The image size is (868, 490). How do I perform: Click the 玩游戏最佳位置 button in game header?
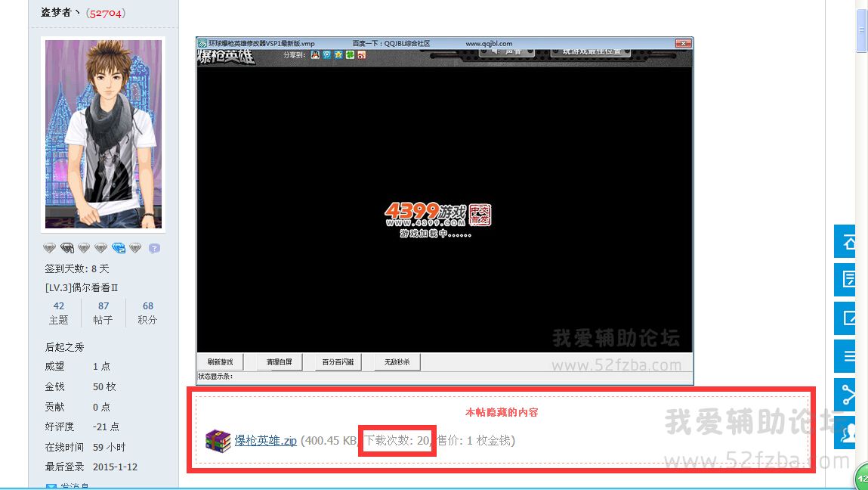tap(591, 52)
